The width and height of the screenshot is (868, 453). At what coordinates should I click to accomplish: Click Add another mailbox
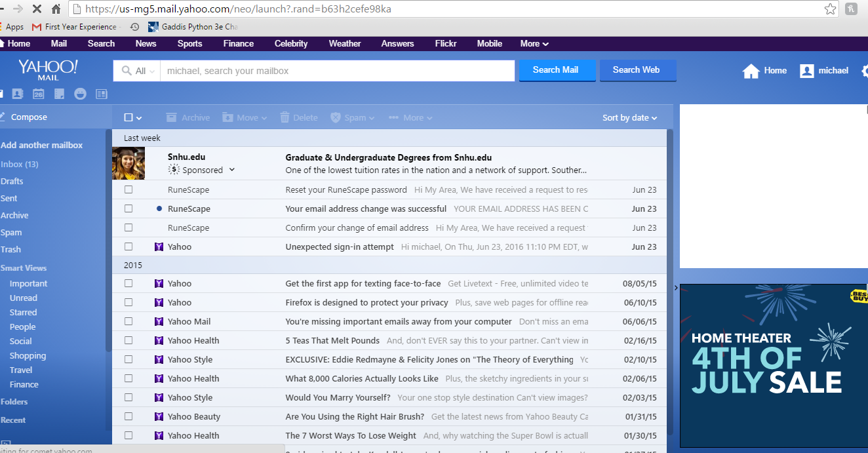point(42,145)
